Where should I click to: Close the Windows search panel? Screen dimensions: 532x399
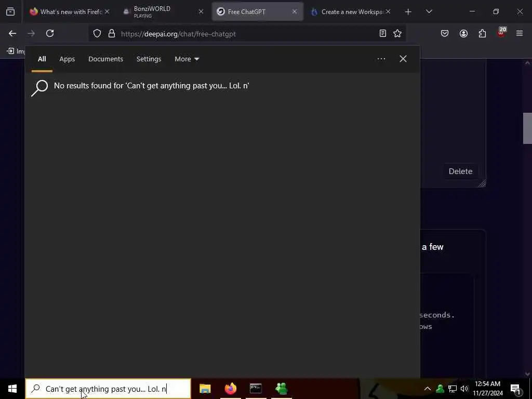tap(403, 59)
